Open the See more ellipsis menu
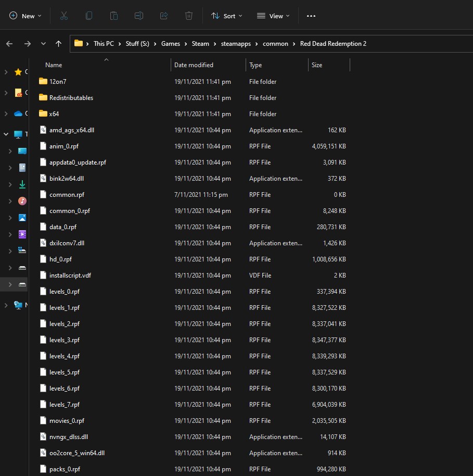The height and width of the screenshot is (476, 473). [311, 16]
